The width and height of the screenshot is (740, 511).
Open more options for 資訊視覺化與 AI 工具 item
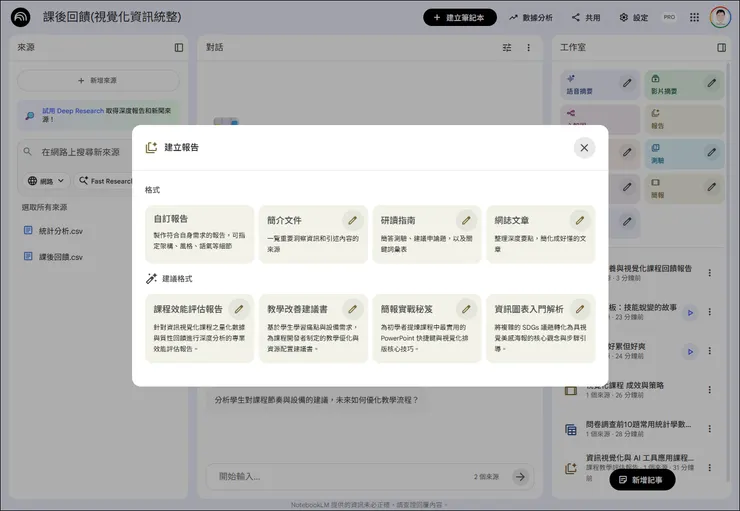click(709, 468)
